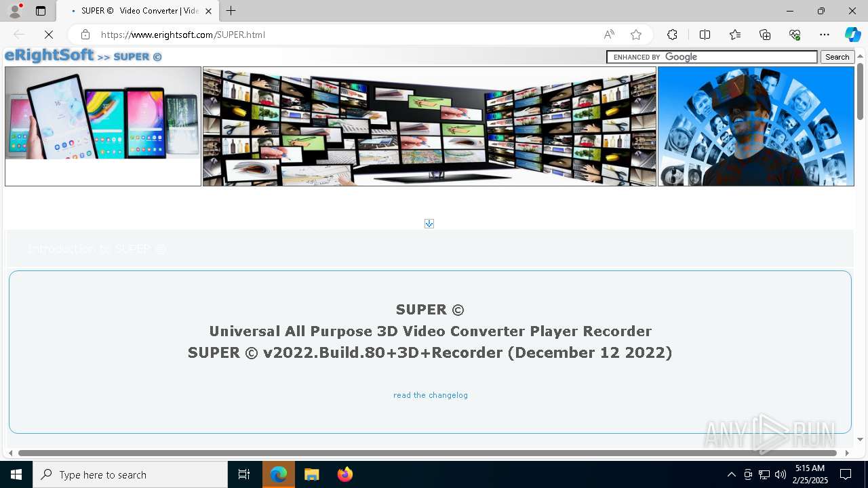Open File Explorer from taskbar
The image size is (868, 488).
click(x=311, y=474)
